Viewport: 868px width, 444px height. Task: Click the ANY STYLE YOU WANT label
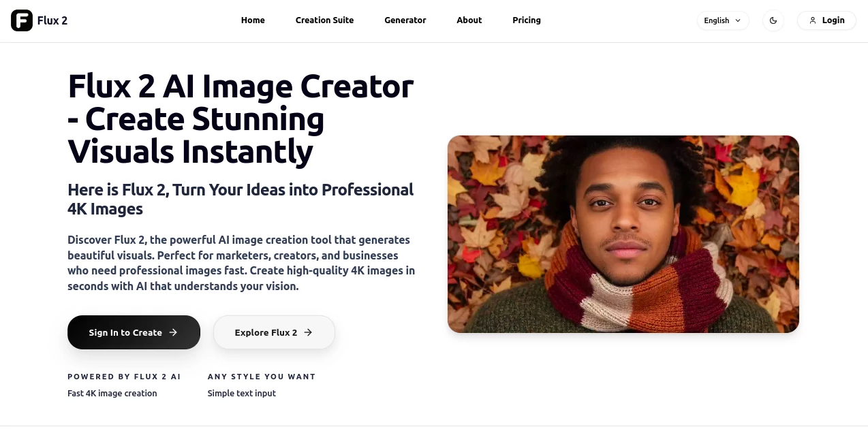(262, 377)
